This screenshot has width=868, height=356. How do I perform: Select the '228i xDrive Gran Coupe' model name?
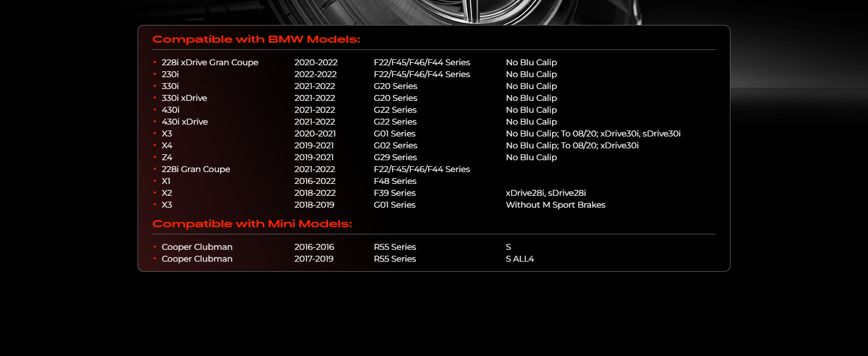210,62
